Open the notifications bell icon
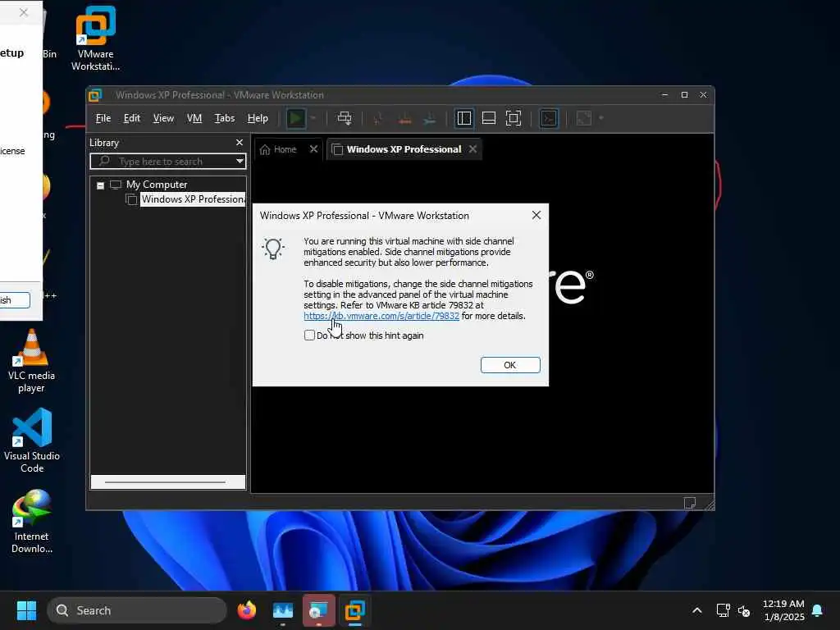 click(x=818, y=610)
